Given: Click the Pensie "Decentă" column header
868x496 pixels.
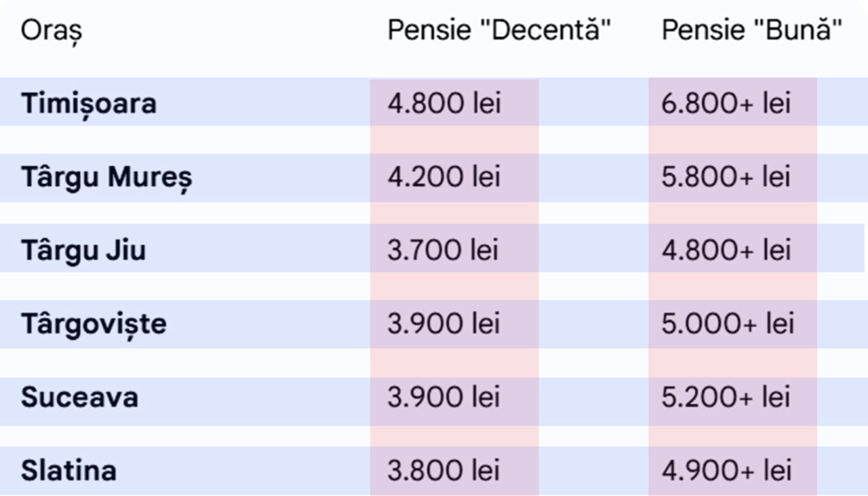Looking at the screenshot, I should pyautogui.click(x=499, y=31).
